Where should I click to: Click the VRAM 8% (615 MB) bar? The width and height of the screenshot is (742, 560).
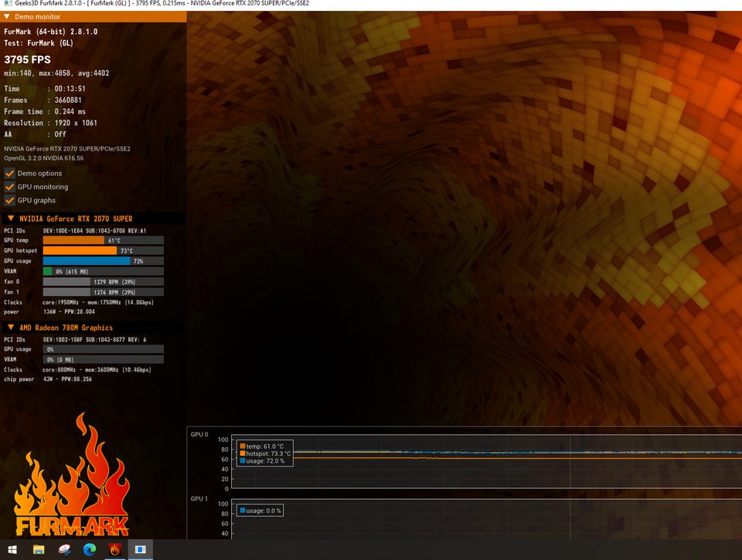pos(103,271)
